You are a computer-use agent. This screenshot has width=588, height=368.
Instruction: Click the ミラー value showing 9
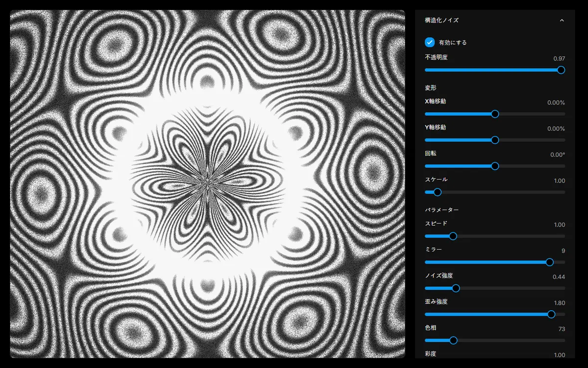tap(563, 250)
